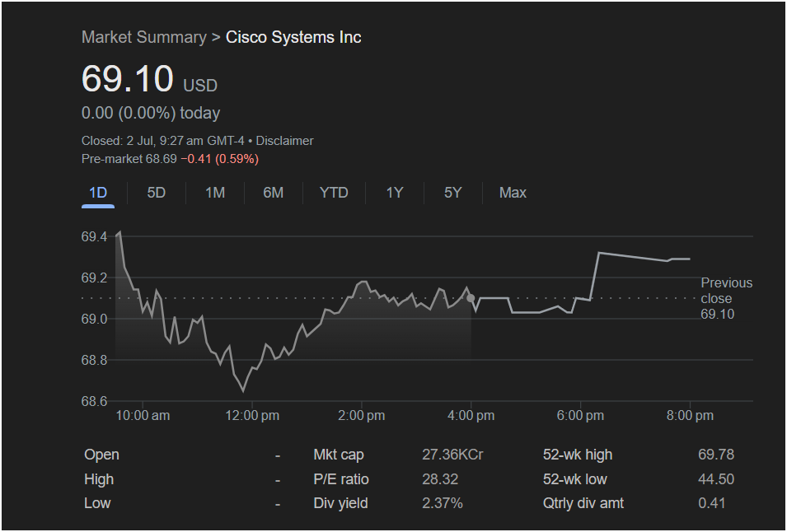Select the YTD time range tab

pyautogui.click(x=334, y=193)
